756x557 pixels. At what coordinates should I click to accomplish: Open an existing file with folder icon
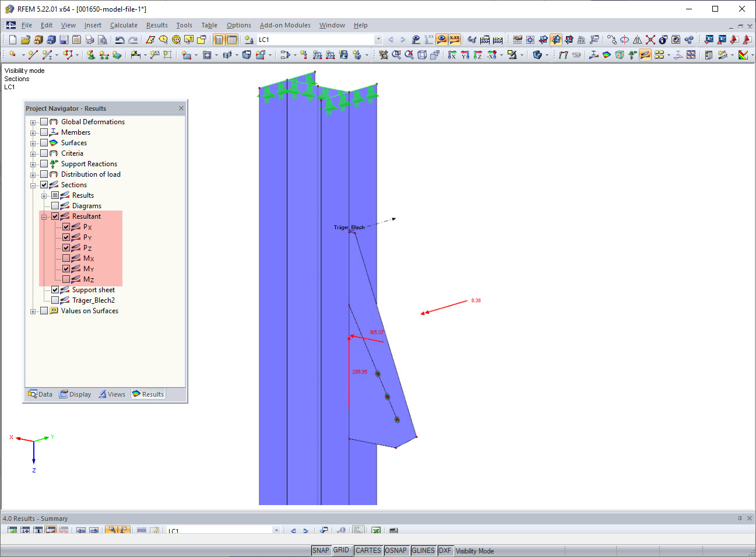[x=26, y=40]
